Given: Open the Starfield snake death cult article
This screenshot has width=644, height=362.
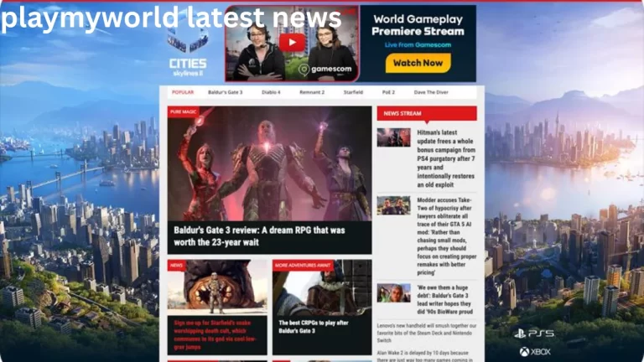Looking at the screenshot, I should point(216,335).
